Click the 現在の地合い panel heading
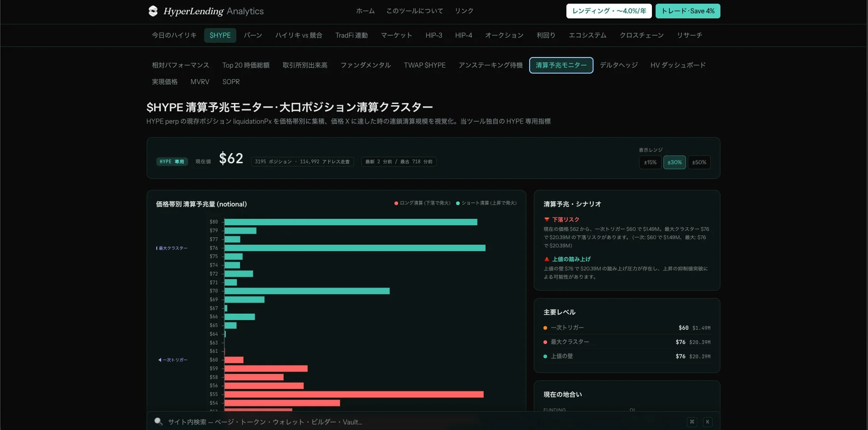Screen dimensions: 868x430 point(562,395)
